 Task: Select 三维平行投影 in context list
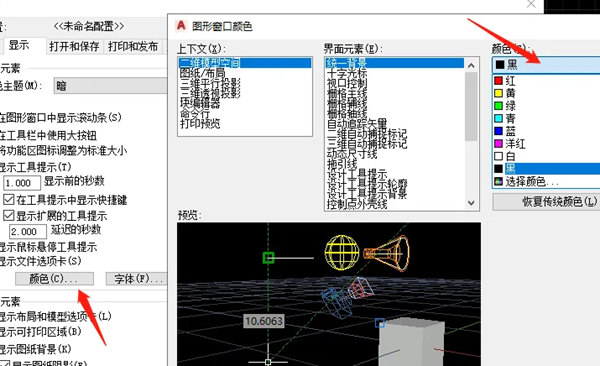(x=245, y=83)
